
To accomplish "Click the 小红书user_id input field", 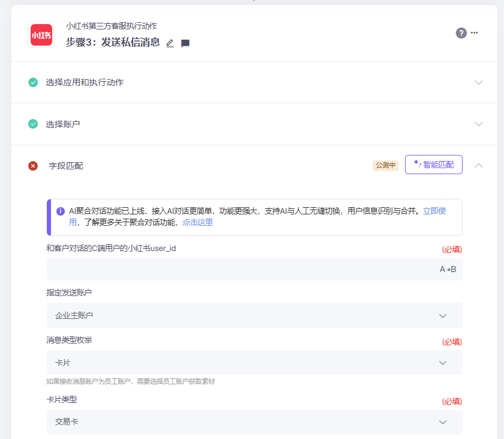I will click(x=240, y=269).
